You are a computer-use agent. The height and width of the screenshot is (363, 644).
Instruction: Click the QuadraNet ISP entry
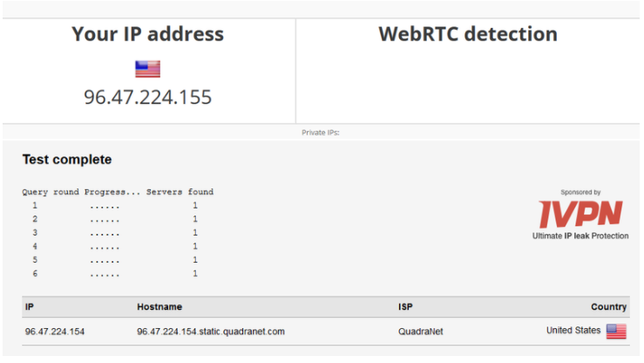[x=420, y=332]
